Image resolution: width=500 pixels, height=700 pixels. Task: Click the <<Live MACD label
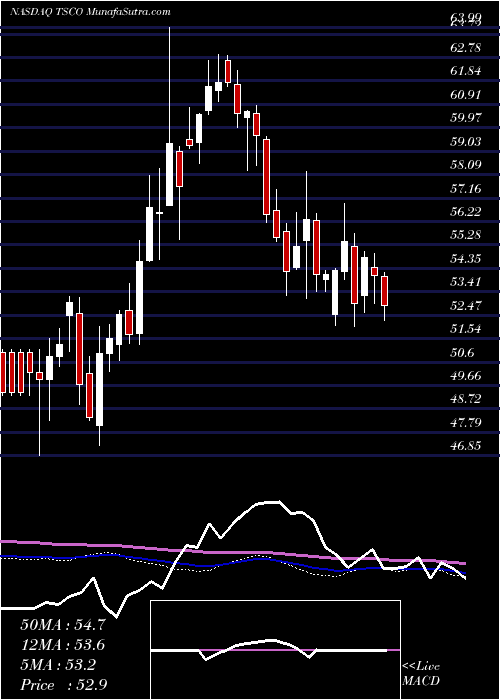coord(421,674)
